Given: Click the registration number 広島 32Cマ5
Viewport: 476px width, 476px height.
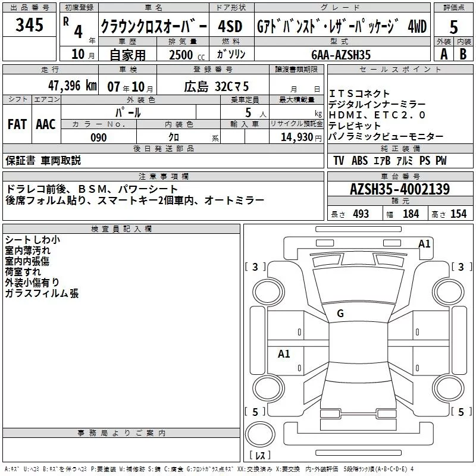Looking at the screenshot, I should click(216, 87).
